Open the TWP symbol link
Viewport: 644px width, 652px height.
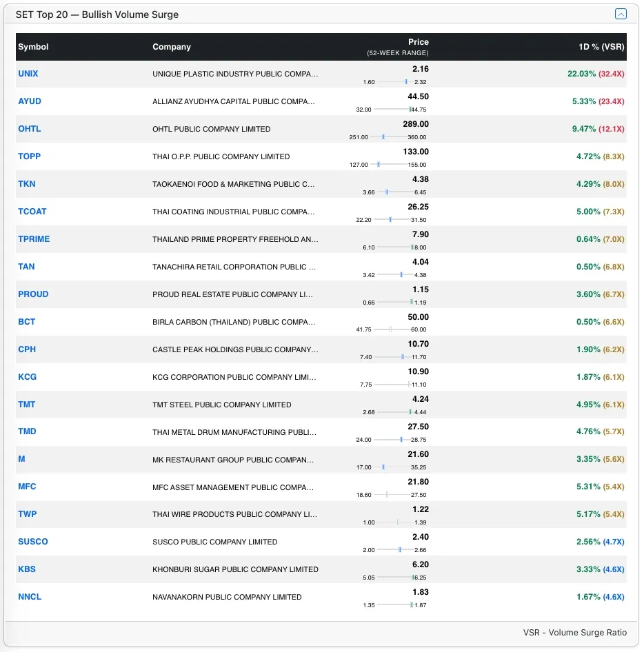[28, 514]
